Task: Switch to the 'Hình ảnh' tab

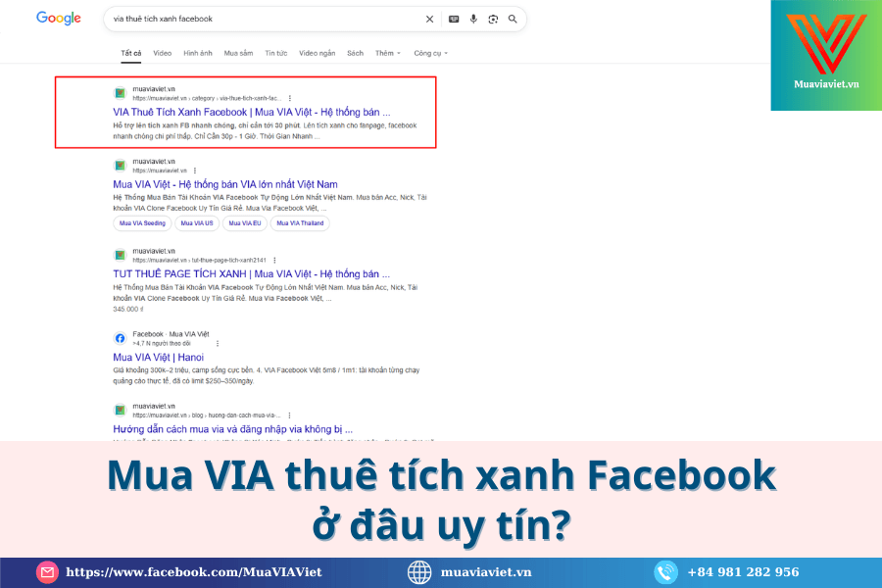Action: [198, 54]
